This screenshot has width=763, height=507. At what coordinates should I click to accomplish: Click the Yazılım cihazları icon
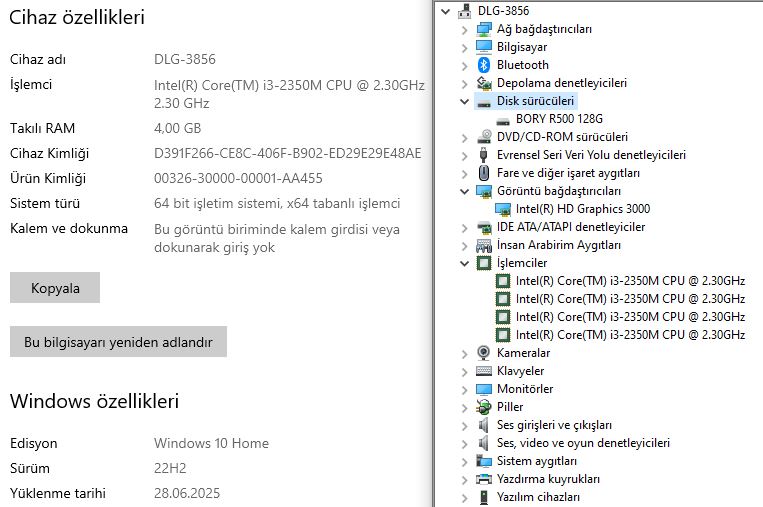pyautogui.click(x=484, y=497)
